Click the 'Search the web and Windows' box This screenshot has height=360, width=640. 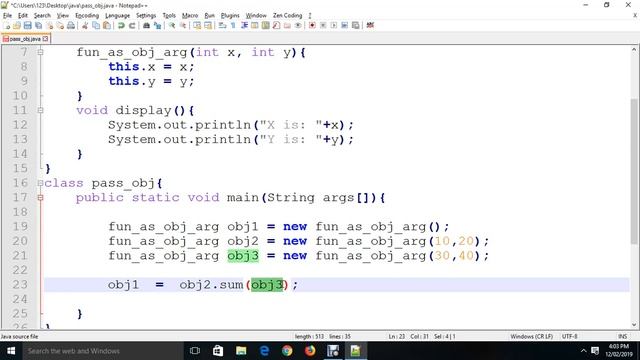pyautogui.click(x=102, y=351)
